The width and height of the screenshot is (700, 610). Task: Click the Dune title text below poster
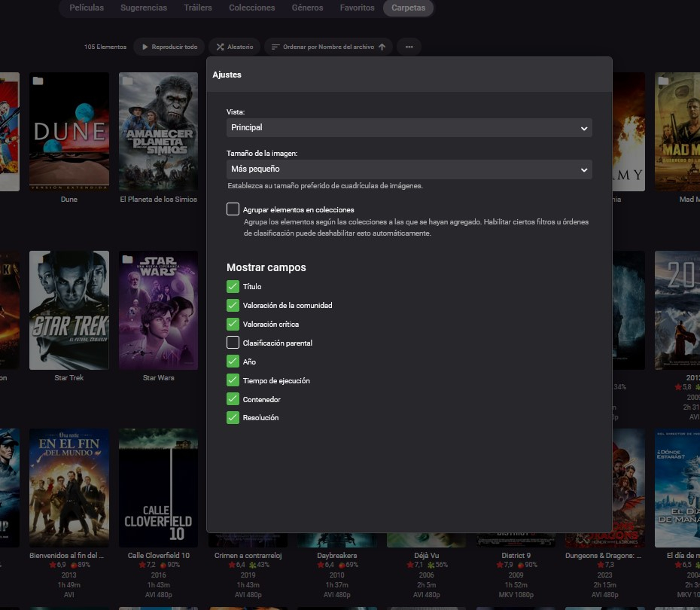point(69,199)
